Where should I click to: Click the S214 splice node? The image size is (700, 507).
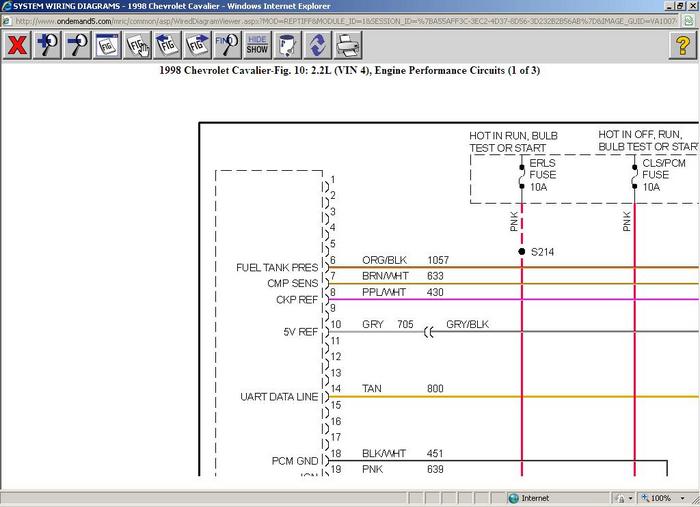(x=522, y=251)
